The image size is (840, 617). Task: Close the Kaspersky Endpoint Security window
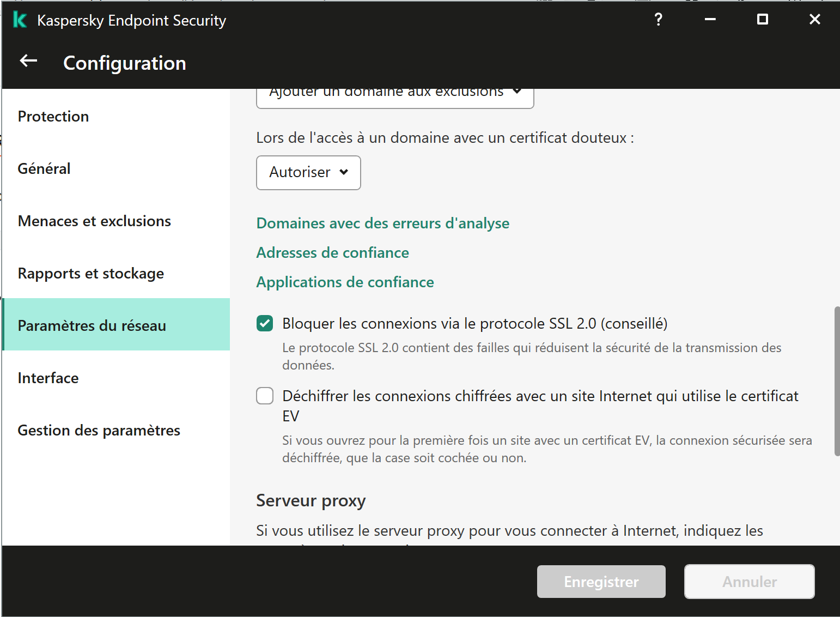tap(814, 20)
